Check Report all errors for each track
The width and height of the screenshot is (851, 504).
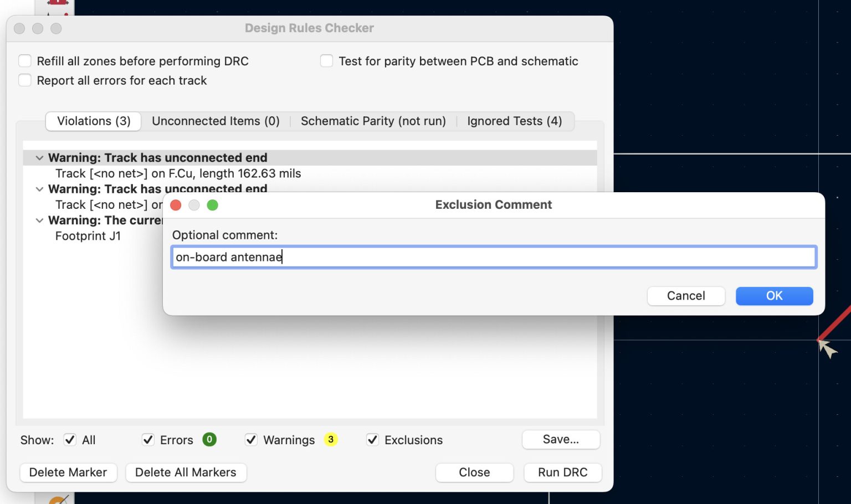[25, 80]
